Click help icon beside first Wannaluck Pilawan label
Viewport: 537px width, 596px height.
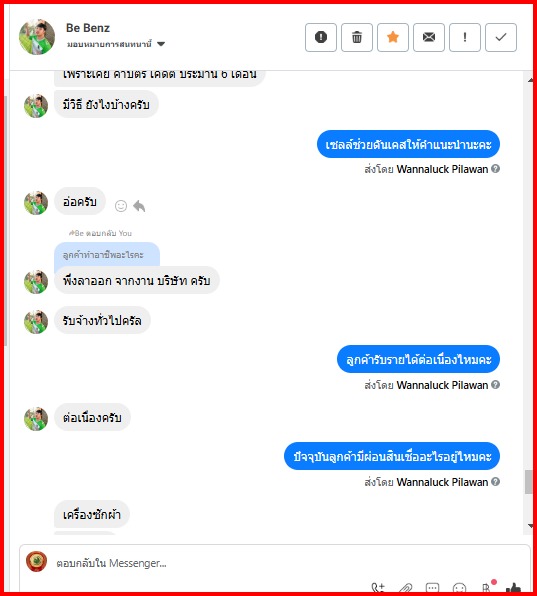tap(495, 168)
